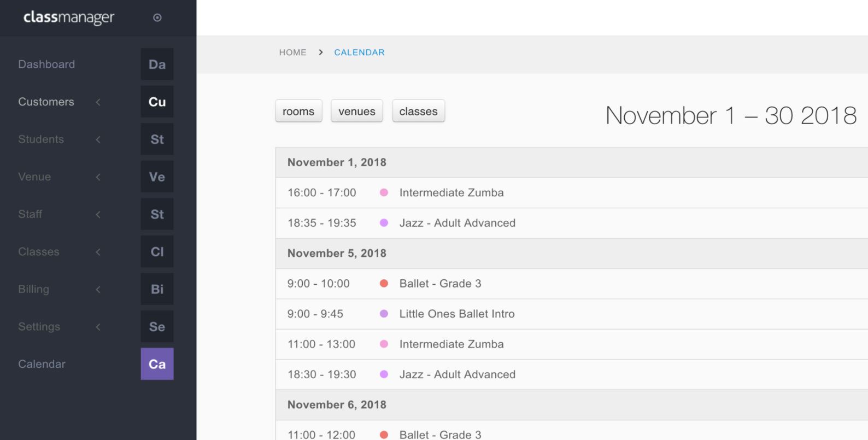Toggle sidebar with circle icon near logo
The image size is (868, 440).
pyautogui.click(x=157, y=17)
